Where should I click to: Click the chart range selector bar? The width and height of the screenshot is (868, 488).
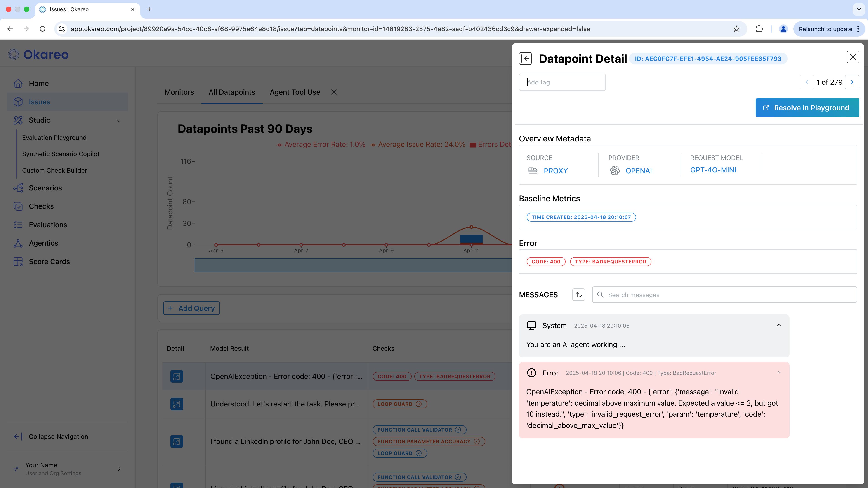tap(353, 265)
